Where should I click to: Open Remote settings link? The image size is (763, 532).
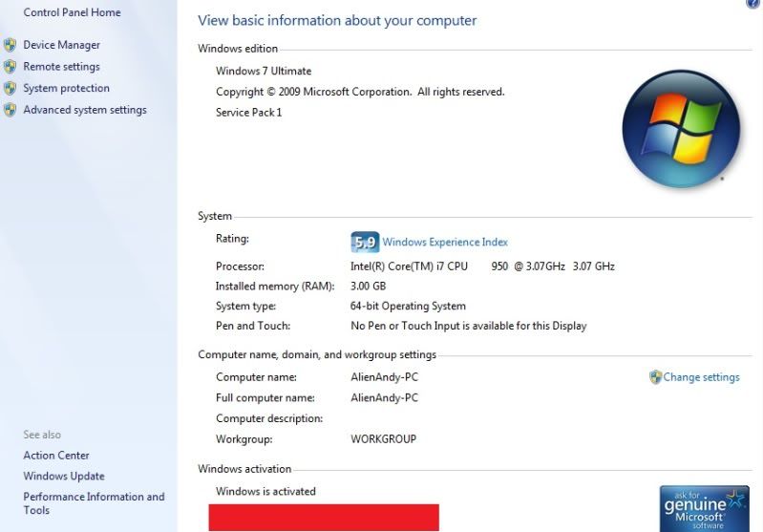click(61, 67)
